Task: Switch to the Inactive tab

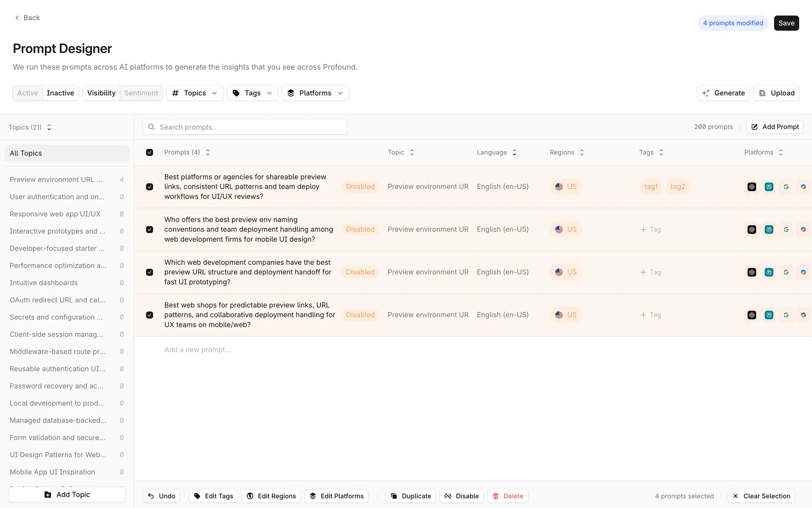Action: pyautogui.click(x=60, y=93)
